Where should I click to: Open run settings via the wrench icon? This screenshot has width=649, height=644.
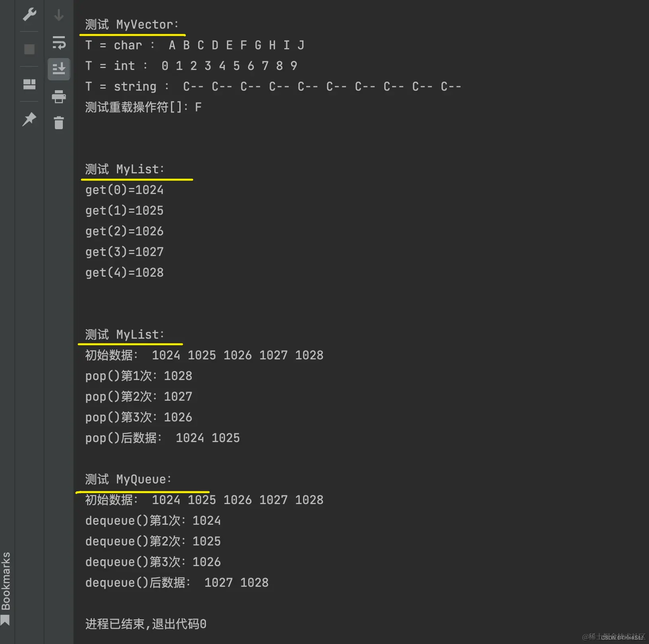click(29, 14)
